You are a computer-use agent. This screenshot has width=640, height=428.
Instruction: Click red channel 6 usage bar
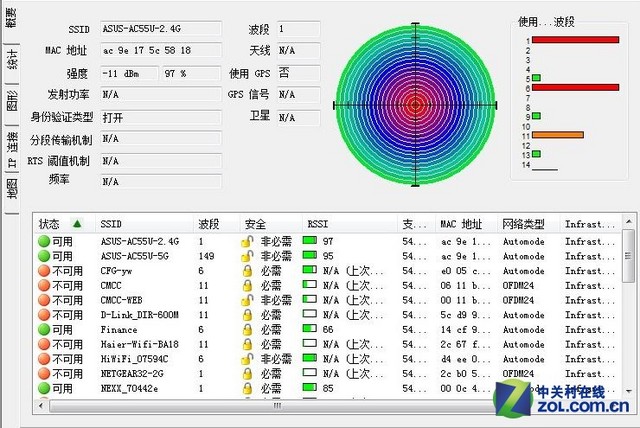(x=576, y=87)
